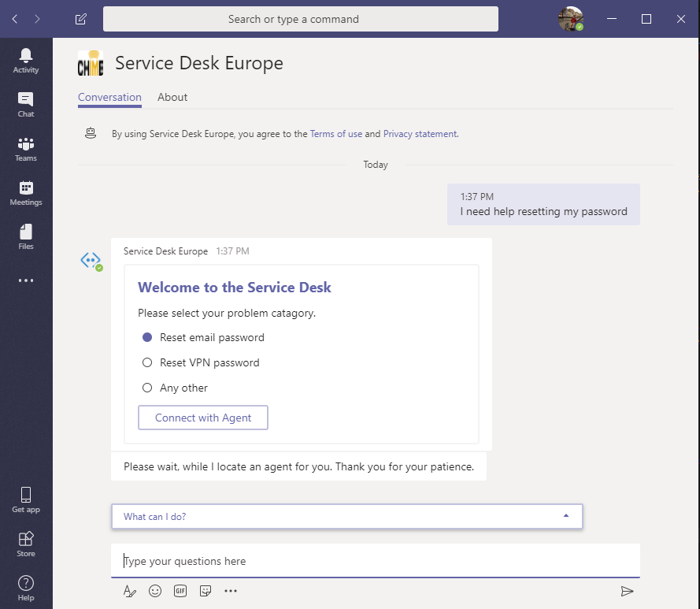The image size is (700, 609).
Task: Close the Teams window
Action: 681,19
